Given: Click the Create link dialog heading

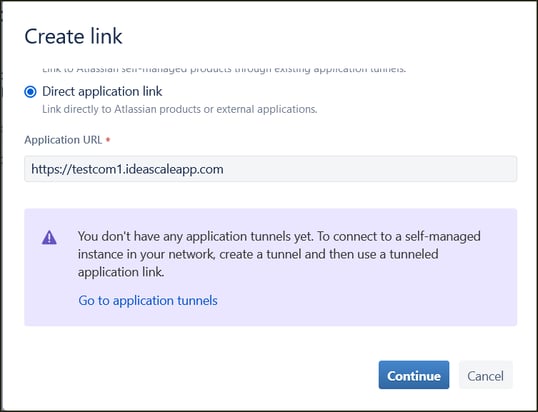Looking at the screenshot, I should [73, 36].
